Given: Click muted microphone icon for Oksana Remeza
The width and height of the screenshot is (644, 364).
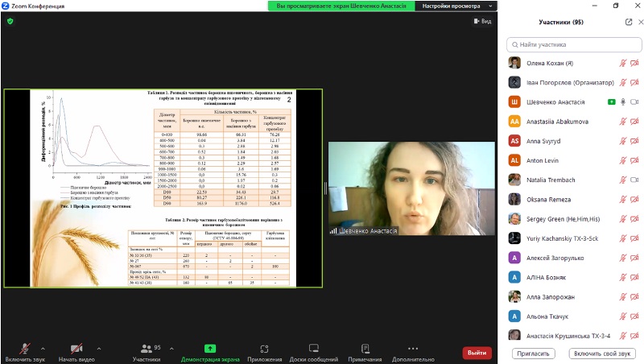Looking at the screenshot, I should pyautogui.click(x=623, y=200).
